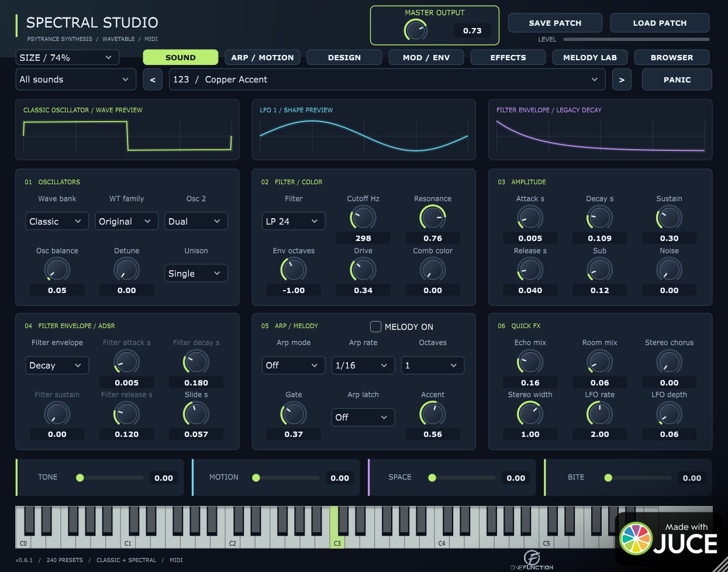Click the Sub knob
This screenshot has height=572, width=728.
tap(600, 270)
